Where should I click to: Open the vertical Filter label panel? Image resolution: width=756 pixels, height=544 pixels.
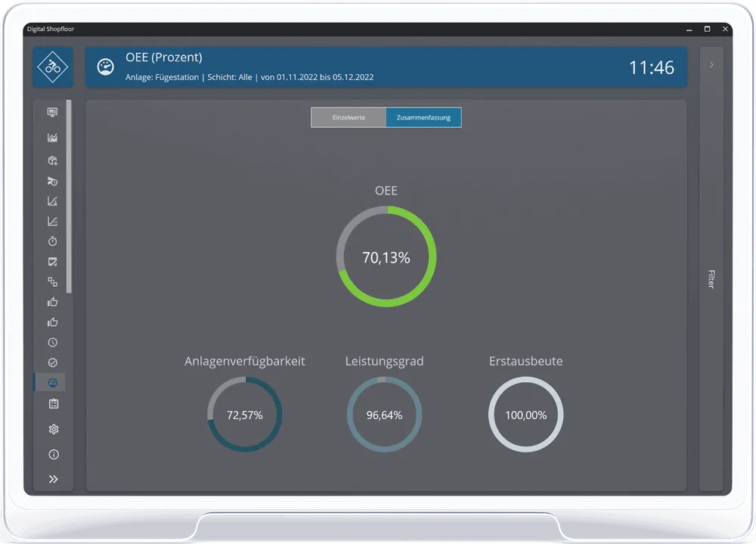click(711, 279)
